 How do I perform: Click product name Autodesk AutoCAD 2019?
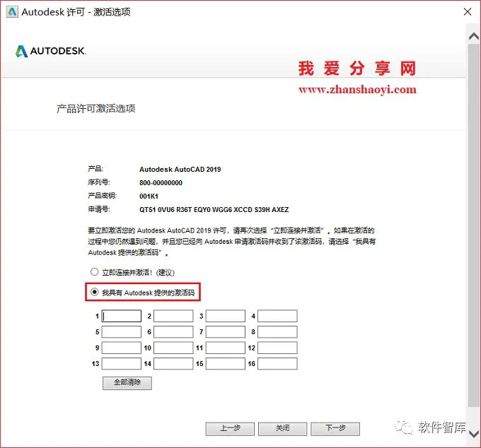pos(180,170)
